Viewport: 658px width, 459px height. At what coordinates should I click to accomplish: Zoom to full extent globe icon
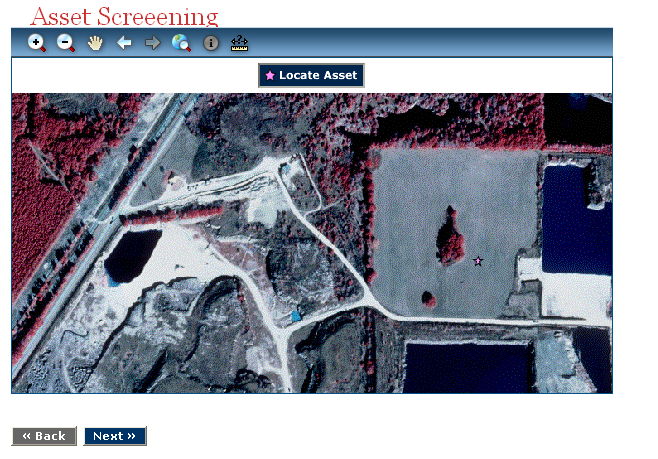point(181,43)
